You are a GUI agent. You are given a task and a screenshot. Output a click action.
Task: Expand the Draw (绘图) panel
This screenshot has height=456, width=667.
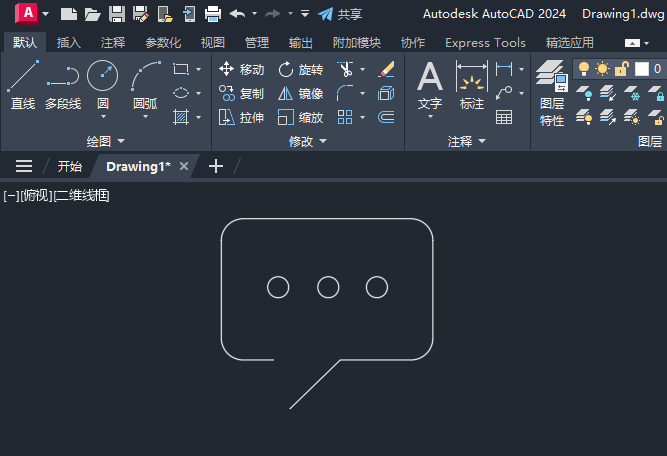coord(105,141)
